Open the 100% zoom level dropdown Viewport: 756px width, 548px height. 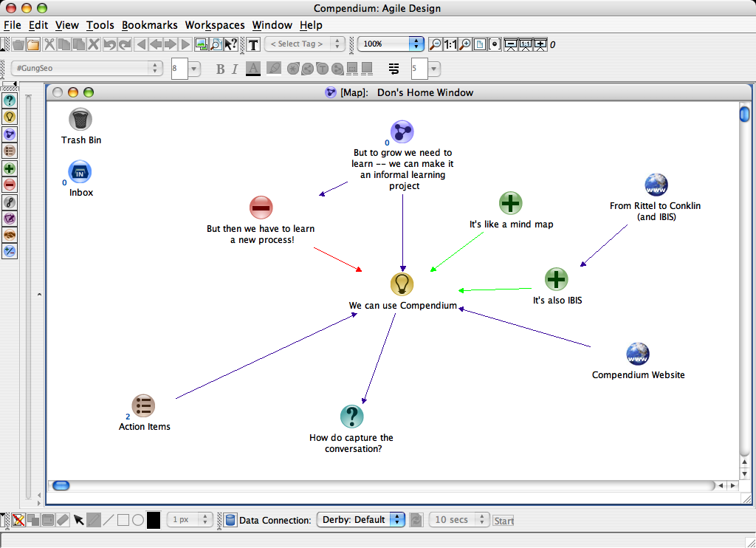click(x=391, y=44)
